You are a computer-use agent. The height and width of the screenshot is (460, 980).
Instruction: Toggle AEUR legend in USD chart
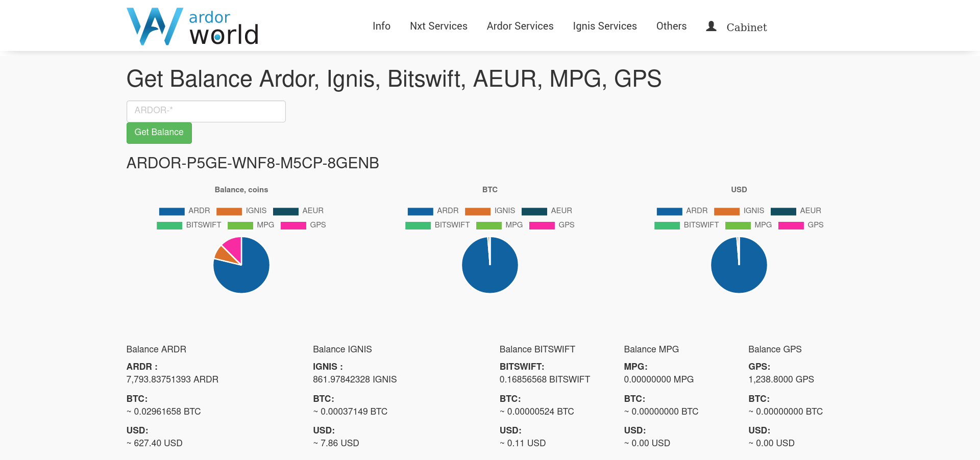coord(796,211)
